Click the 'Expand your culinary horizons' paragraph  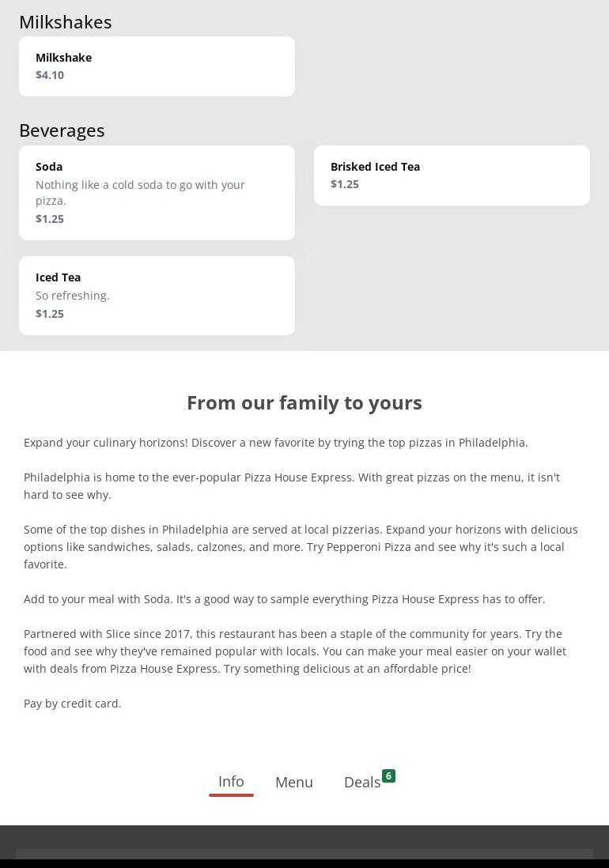(275, 442)
